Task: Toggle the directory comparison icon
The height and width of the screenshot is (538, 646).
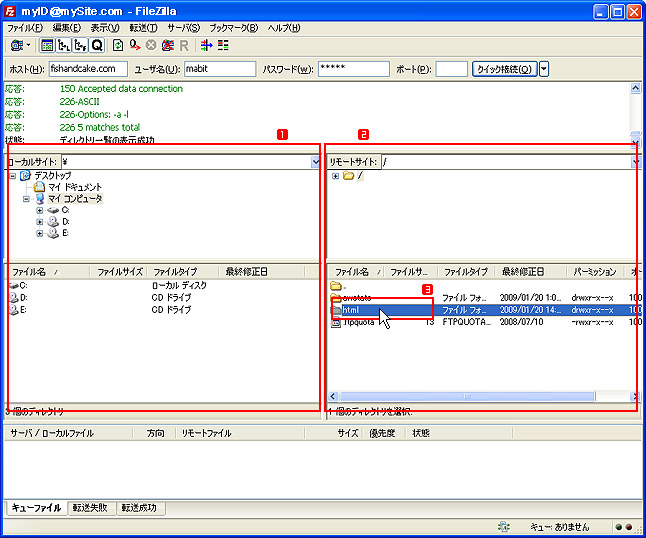Action: click(223, 45)
